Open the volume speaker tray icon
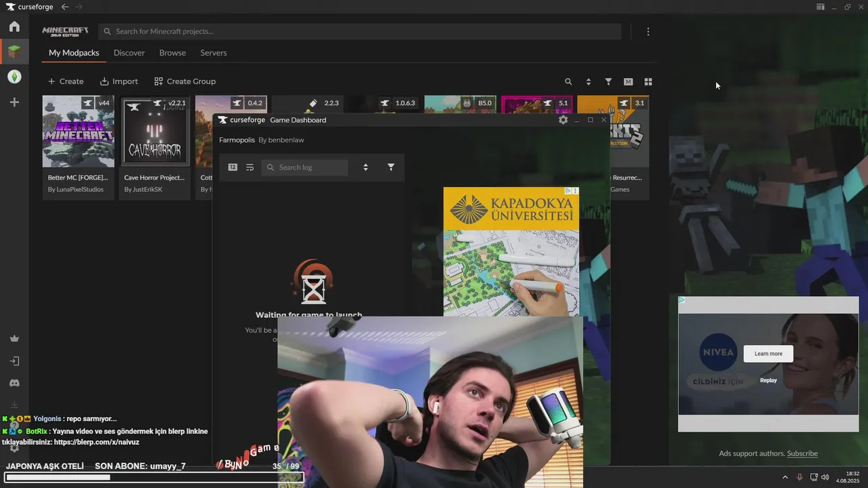The width and height of the screenshot is (868, 488). point(825,477)
